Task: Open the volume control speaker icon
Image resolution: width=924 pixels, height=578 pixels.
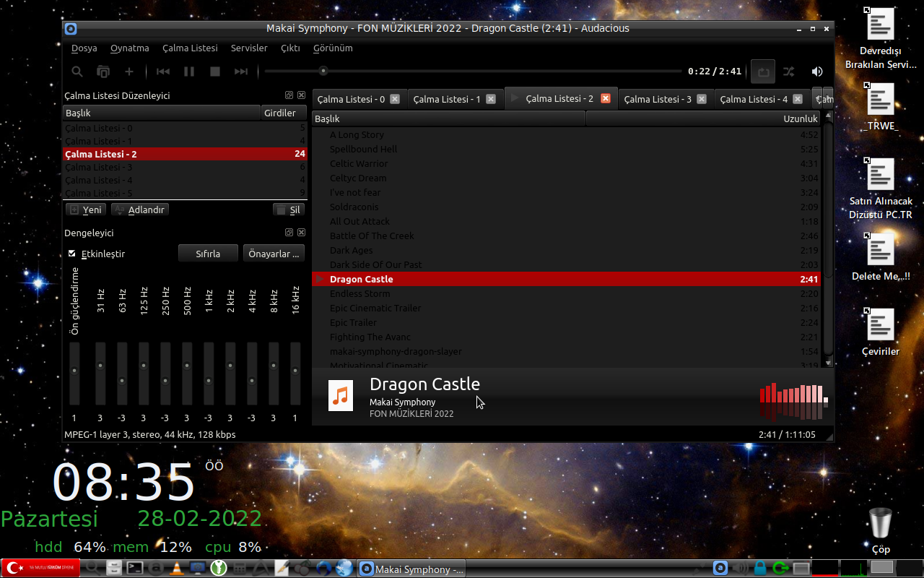Action: click(817, 72)
